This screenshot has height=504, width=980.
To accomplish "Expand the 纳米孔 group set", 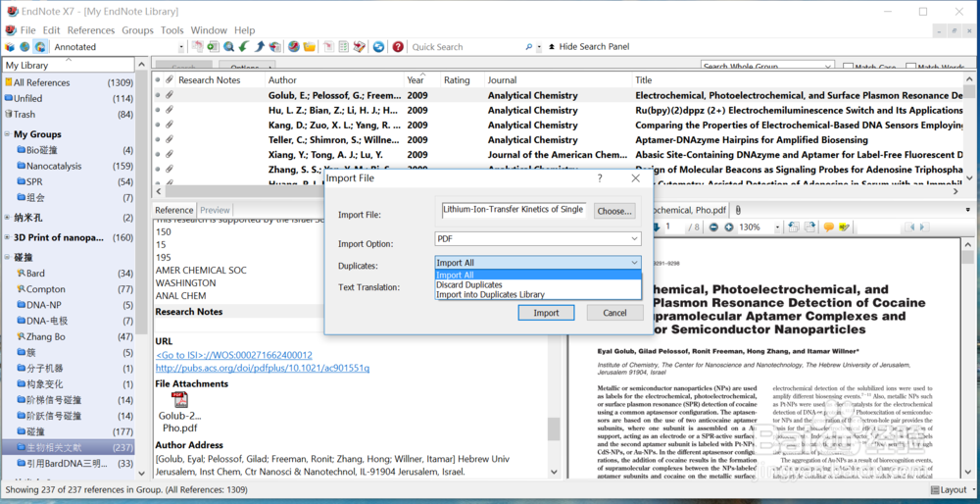I will click(8, 219).
